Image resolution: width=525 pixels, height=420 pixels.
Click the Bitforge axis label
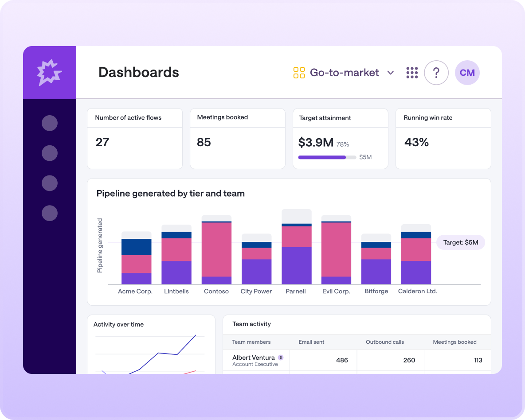click(376, 291)
